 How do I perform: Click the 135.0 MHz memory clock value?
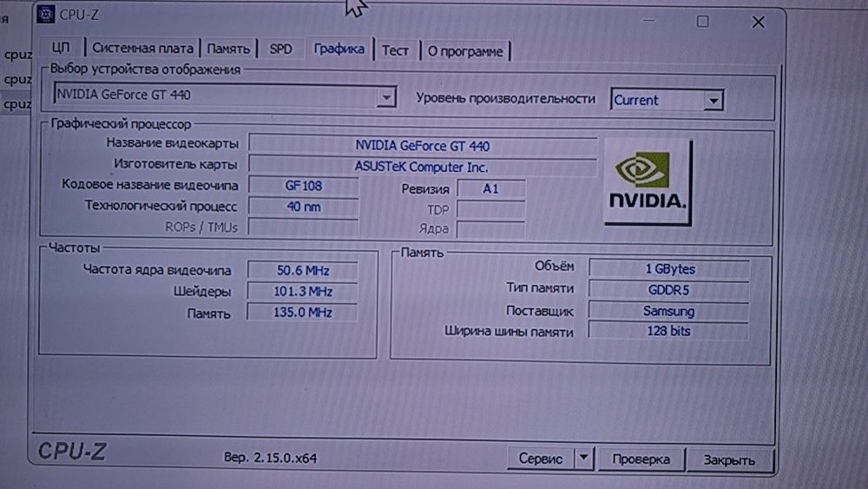302,313
